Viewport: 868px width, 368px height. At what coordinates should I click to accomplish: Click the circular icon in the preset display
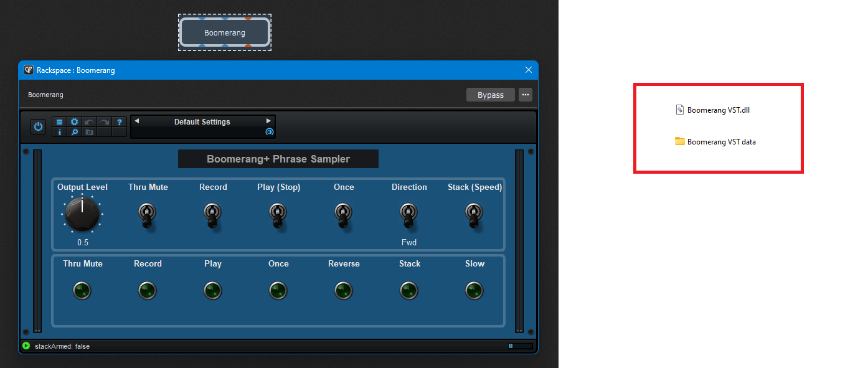[x=269, y=132]
